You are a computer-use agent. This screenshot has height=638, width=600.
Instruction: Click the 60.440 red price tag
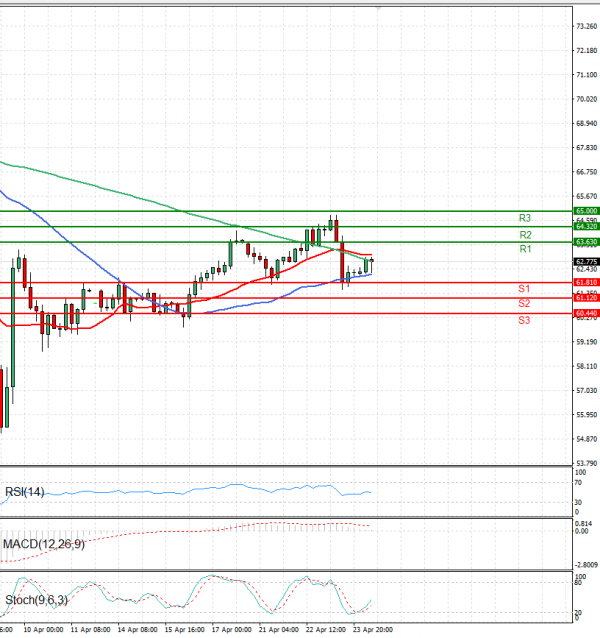586,313
